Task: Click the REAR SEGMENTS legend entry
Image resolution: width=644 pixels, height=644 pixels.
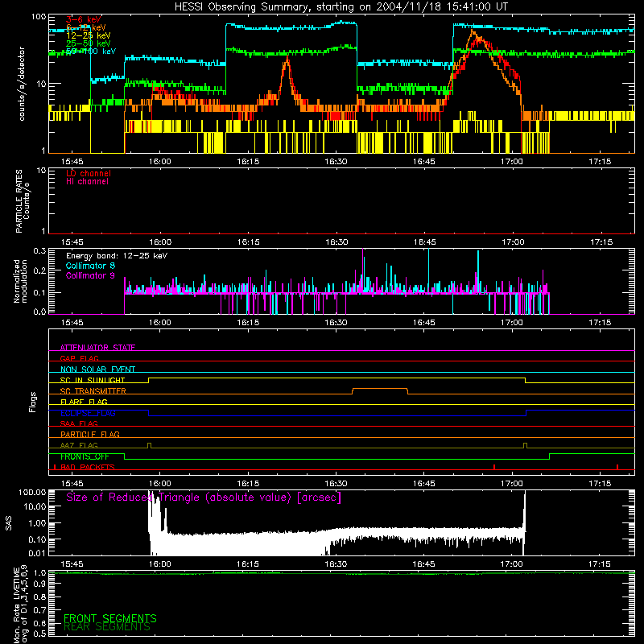Action: click(x=107, y=627)
